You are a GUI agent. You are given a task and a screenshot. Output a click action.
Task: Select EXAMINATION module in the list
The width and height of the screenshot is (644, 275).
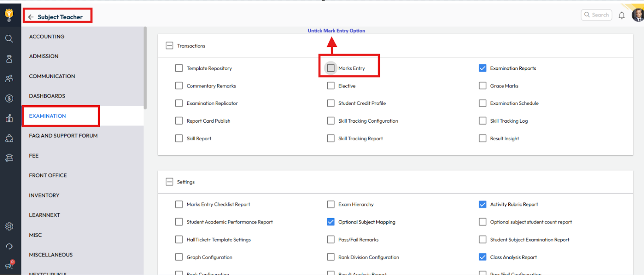[x=47, y=116]
